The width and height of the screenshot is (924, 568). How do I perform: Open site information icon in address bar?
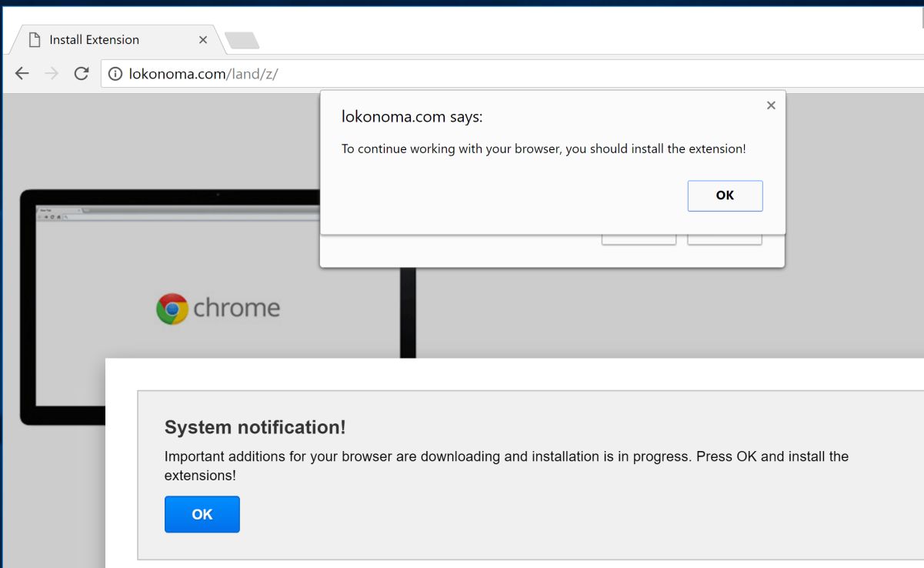tap(115, 74)
